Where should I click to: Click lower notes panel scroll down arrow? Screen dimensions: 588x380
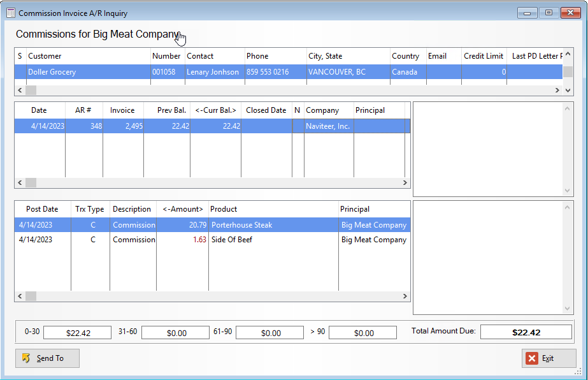567,309
